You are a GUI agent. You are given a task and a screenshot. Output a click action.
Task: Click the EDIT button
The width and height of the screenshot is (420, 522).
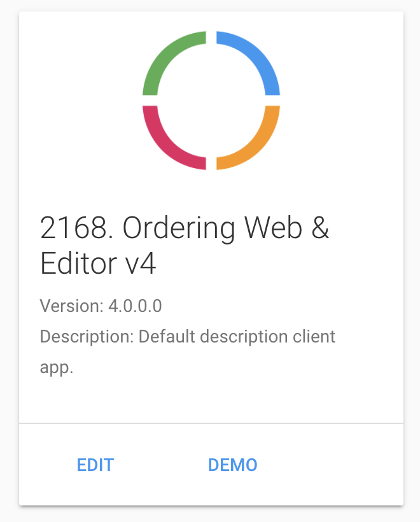pyautogui.click(x=95, y=465)
